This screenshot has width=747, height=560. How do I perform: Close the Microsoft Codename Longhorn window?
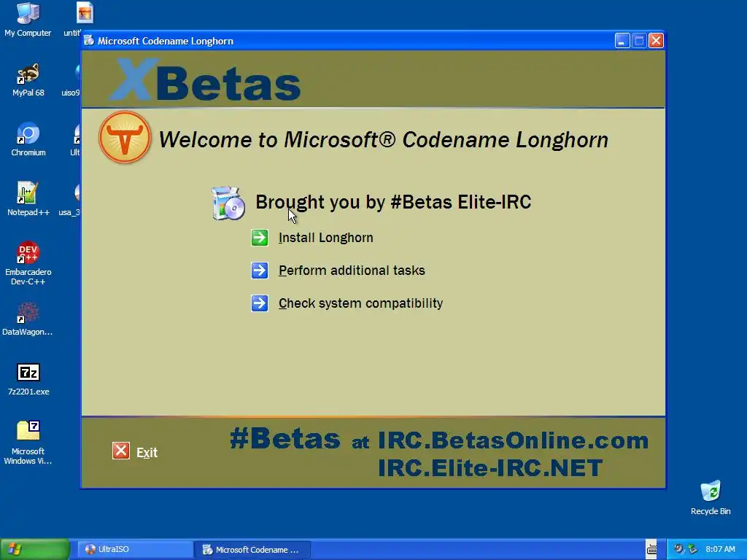(x=656, y=41)
